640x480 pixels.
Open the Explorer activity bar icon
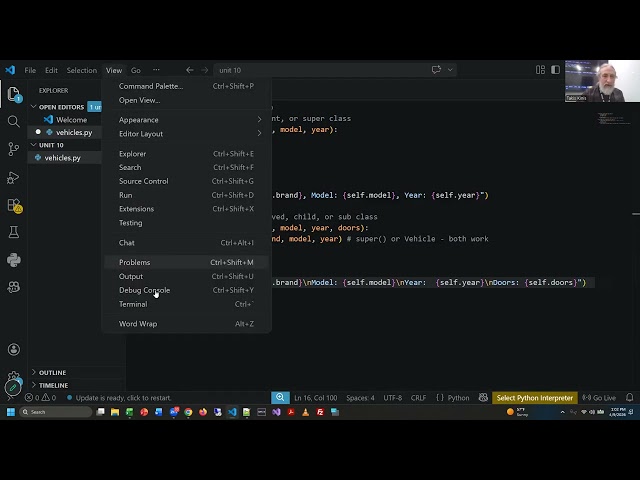[13, 93]
